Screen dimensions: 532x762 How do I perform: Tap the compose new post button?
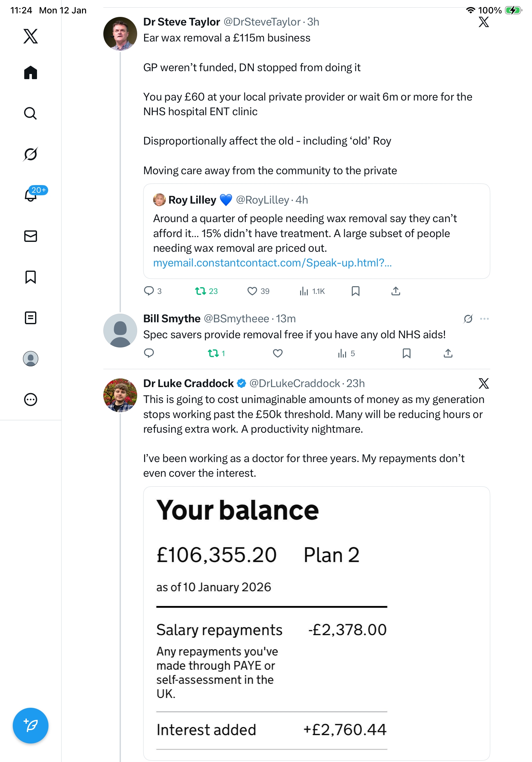[31, 725]
